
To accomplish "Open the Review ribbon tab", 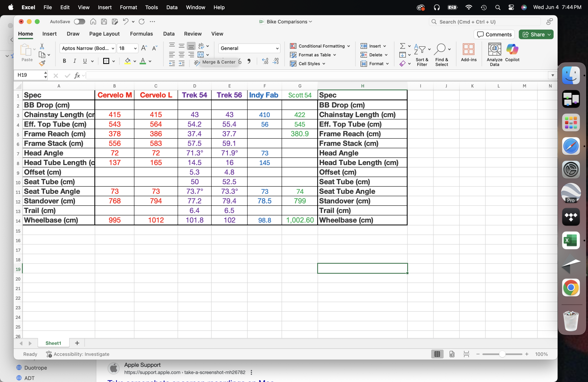I will (193, 34).
